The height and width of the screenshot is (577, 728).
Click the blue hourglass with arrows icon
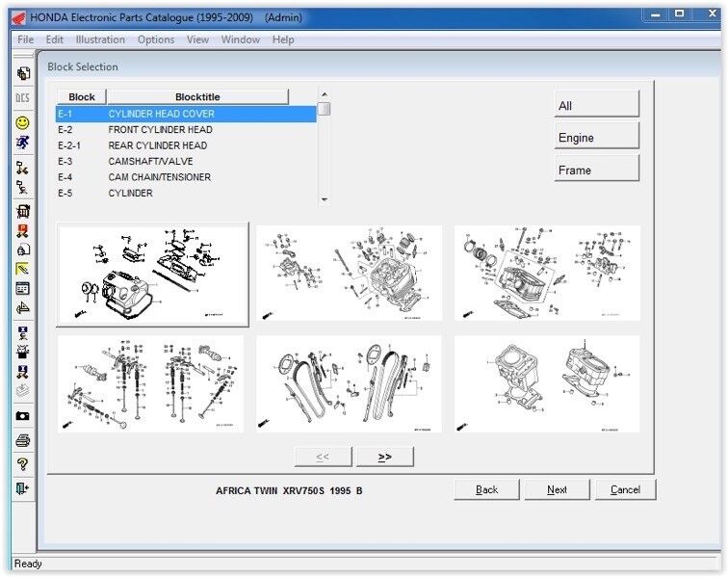(23, 372)
